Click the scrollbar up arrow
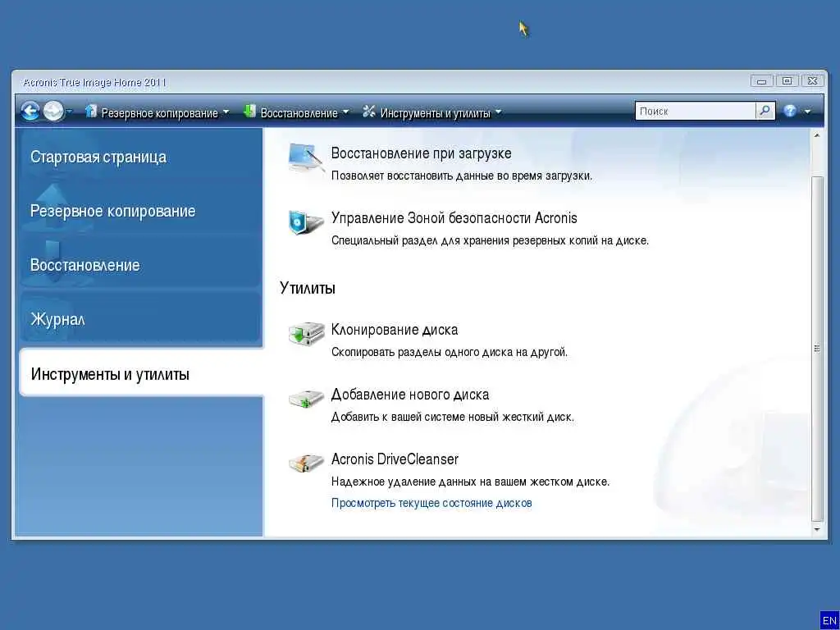840x630 pixels. 817,135
